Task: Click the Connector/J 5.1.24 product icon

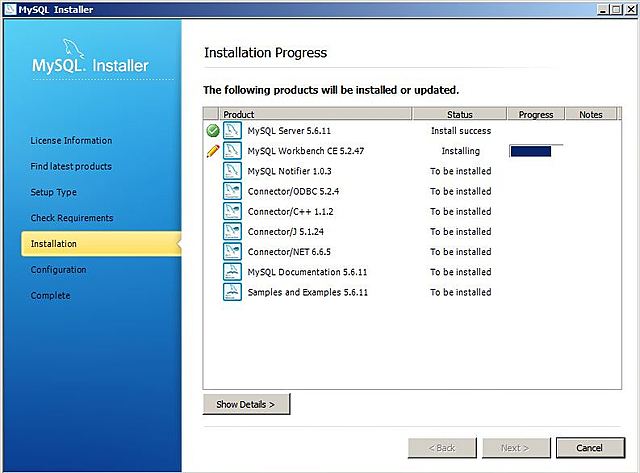Action: pos(232,231)
